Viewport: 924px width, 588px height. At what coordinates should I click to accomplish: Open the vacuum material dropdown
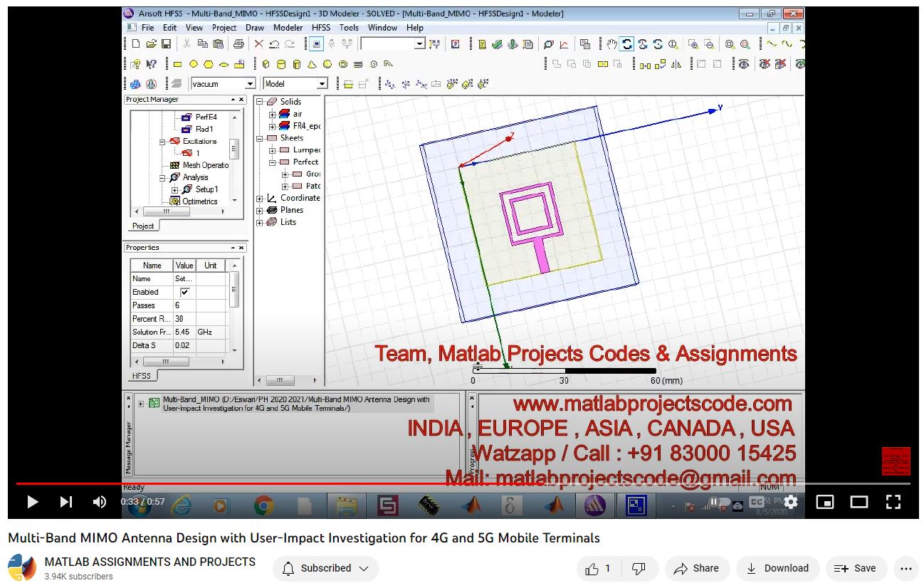(248, 84)
